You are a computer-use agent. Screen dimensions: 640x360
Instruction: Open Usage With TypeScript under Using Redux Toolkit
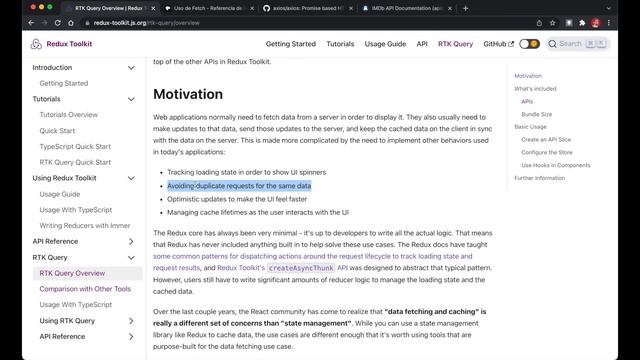tap(76, 210)
